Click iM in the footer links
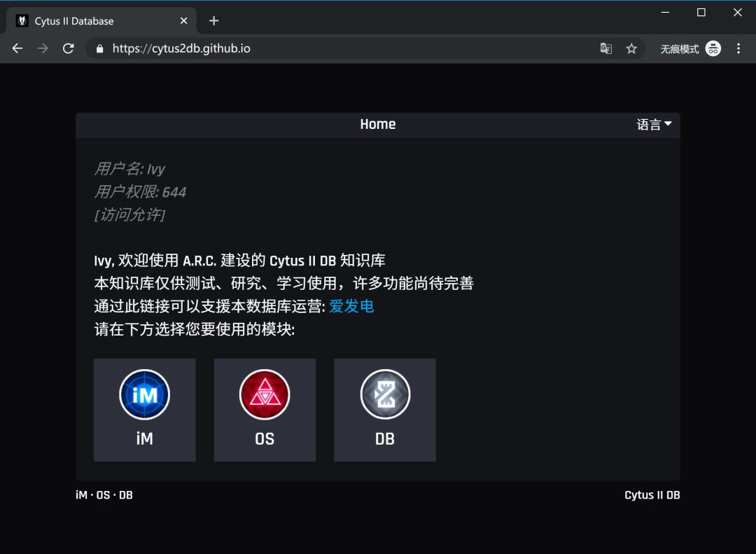 point(81,495)
